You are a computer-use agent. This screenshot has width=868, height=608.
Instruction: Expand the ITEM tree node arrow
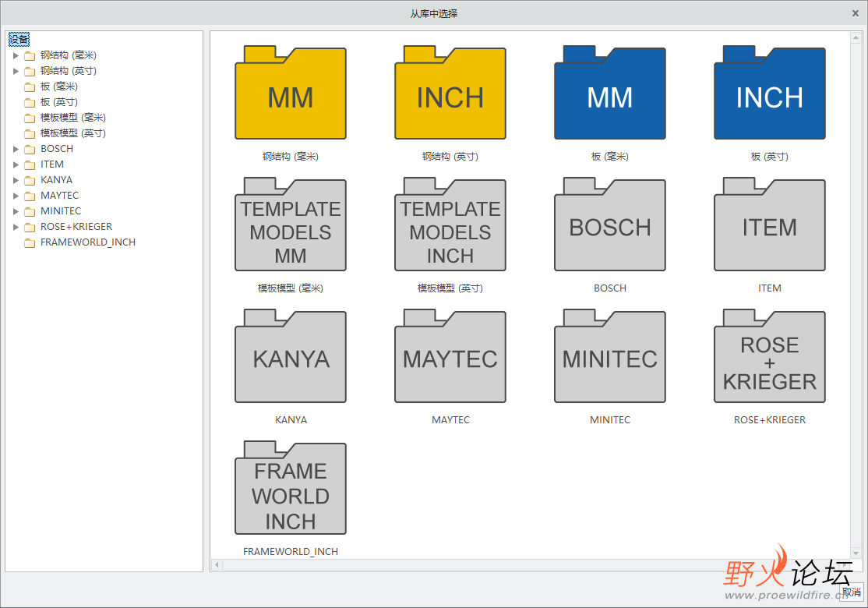click(x=16, y=164)
